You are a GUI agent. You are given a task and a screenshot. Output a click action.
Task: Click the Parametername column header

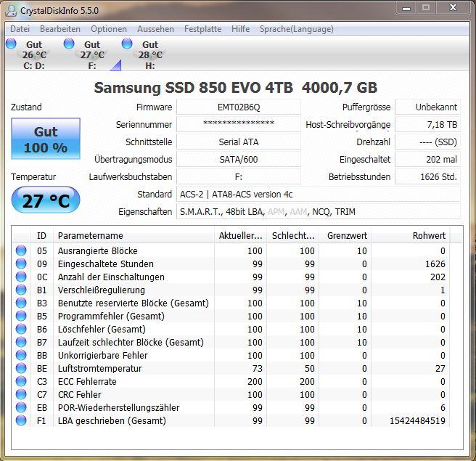134,235
